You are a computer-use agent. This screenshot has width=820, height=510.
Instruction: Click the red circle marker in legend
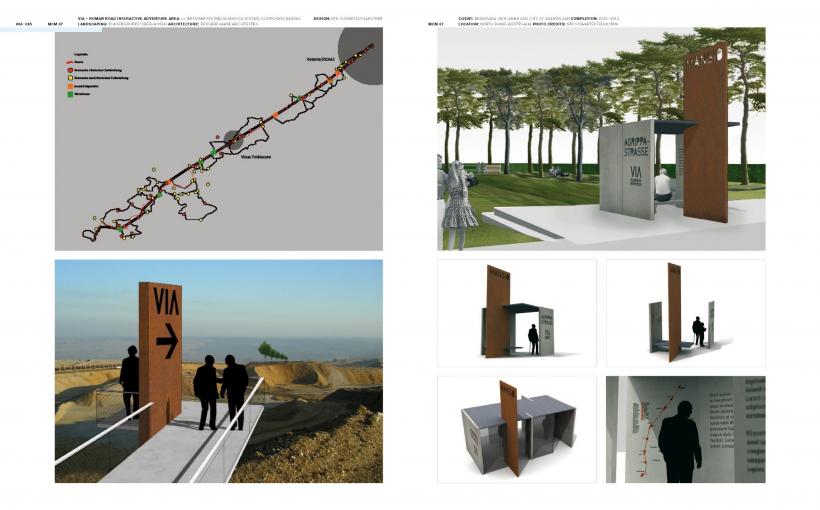tap(67, 69)
